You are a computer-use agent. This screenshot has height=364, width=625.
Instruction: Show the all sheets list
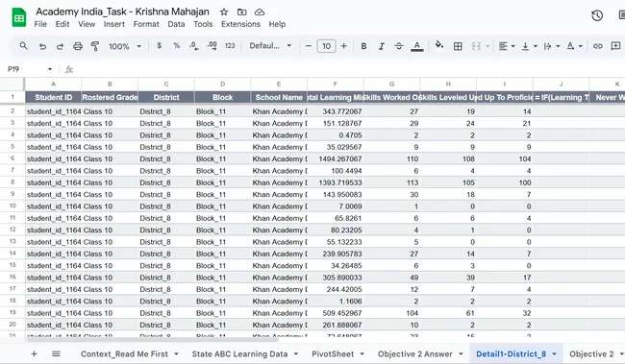pyautogui.click(x=56, y=353)
